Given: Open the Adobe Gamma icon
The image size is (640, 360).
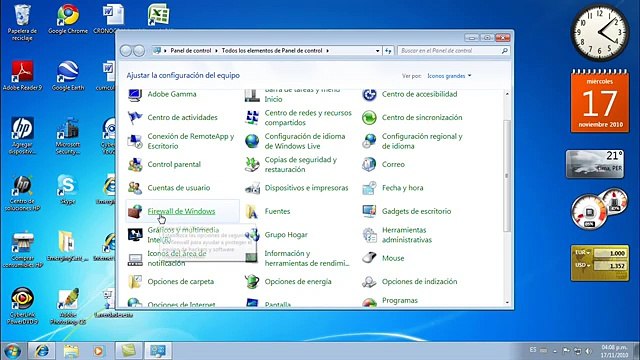Looking at the screenshot, I should coord(135,94).
